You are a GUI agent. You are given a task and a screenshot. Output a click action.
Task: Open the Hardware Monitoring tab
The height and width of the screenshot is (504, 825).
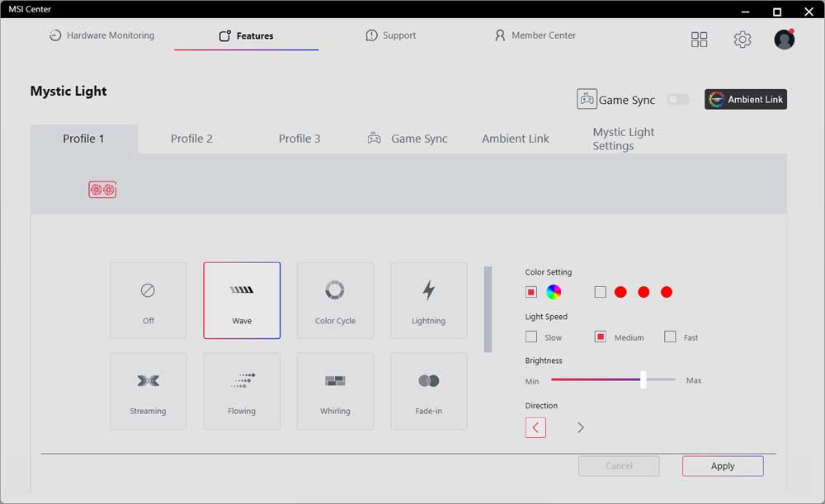(102, 35)
